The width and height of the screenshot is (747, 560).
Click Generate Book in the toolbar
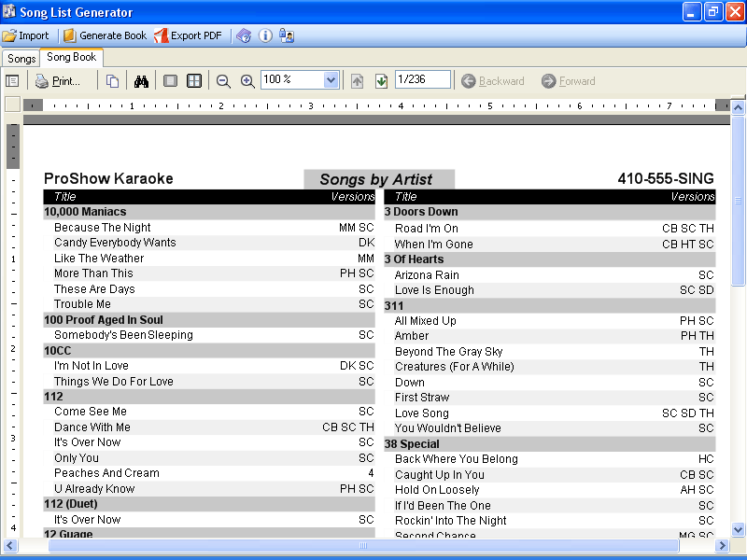106,35
